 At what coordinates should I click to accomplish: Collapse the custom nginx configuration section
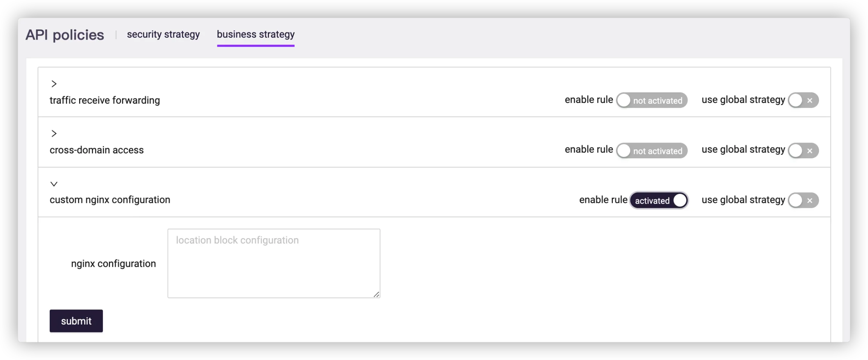[54, 184]
